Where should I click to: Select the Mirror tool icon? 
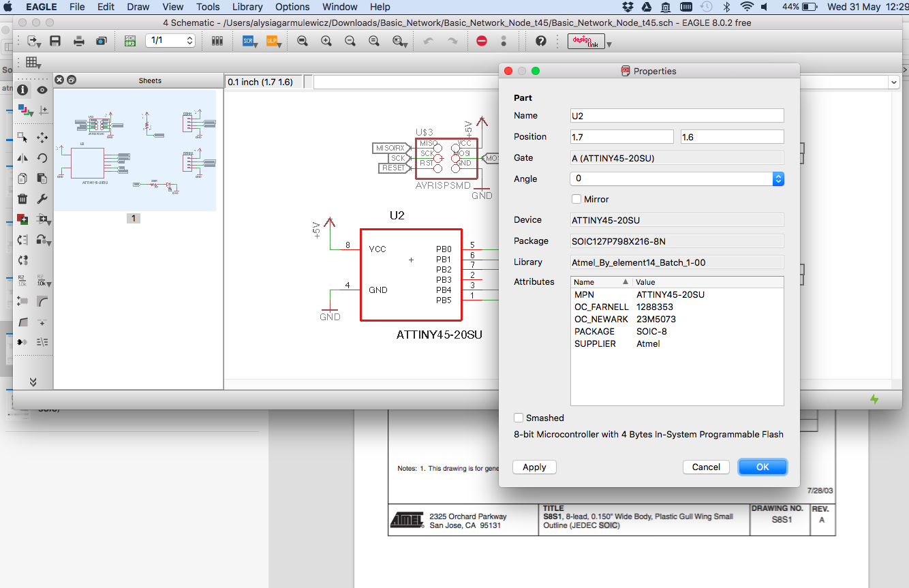[x=22, y=158]
